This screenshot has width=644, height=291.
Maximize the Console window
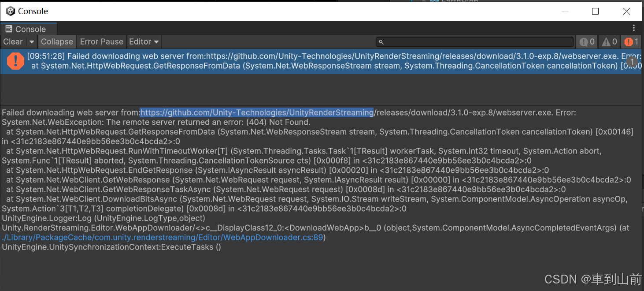coord(595,11)
